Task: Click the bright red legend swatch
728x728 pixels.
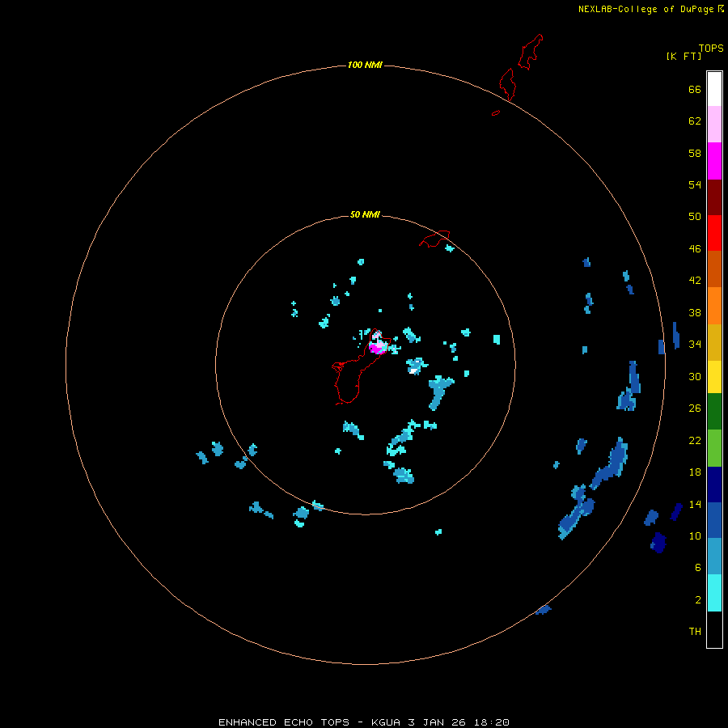Action: (x=714, y=233)
